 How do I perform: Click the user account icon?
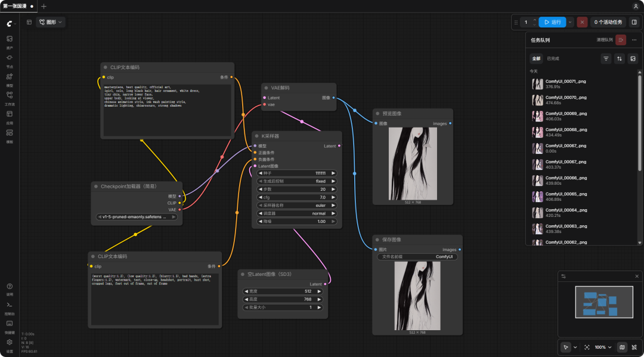636,6
